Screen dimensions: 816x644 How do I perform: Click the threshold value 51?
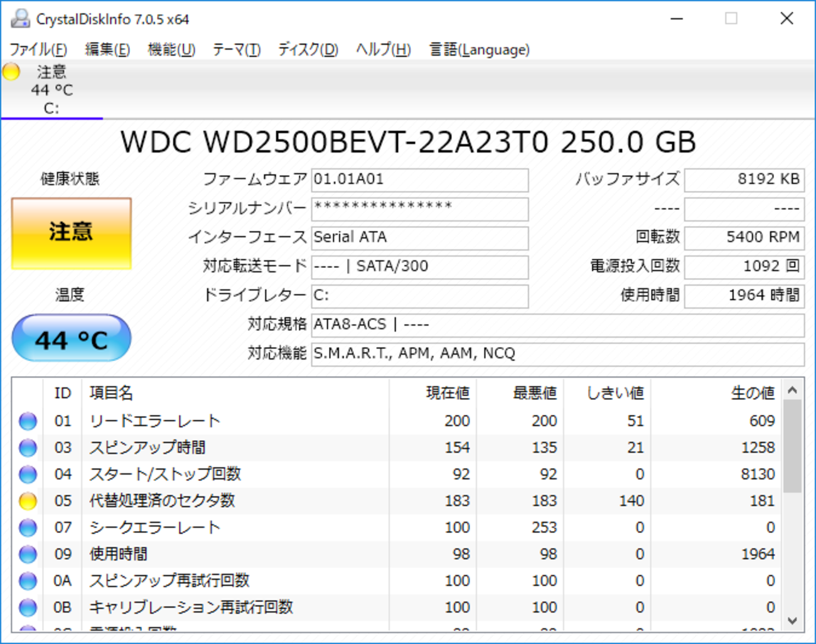[x=636, y=421]
